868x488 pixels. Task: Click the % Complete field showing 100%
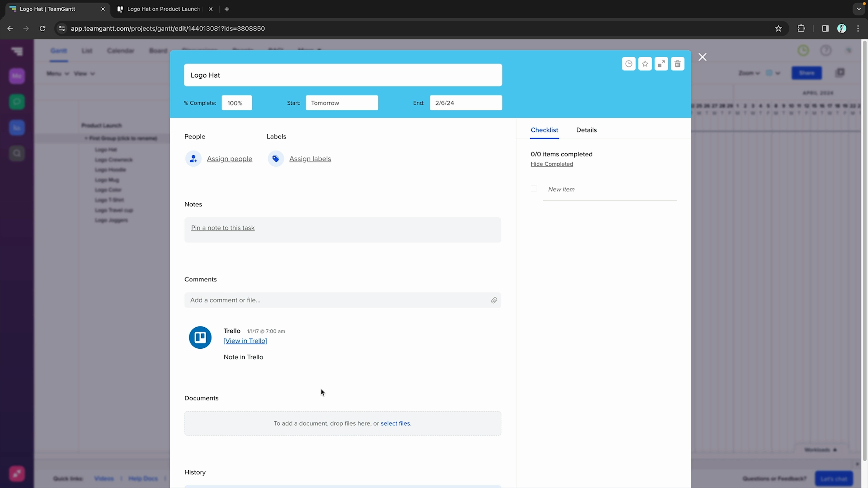[x=236, y=103]
